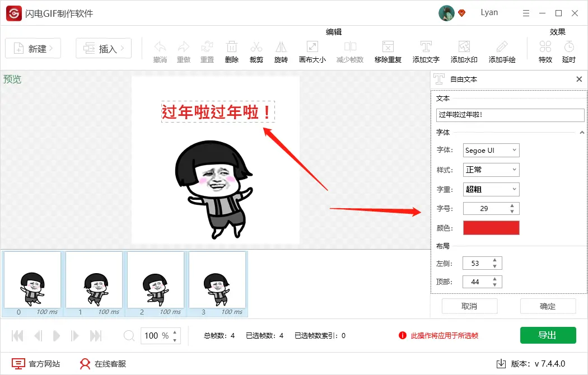Viewport: 588px width, 375px height.
Task: Click the Delete (删除) trash icon
Action: point(232,51)
